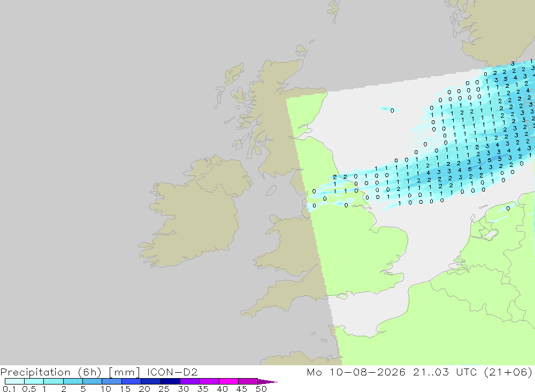
Task: Click the 5–10 mm legend color swatch
Action: click(93, 381)
